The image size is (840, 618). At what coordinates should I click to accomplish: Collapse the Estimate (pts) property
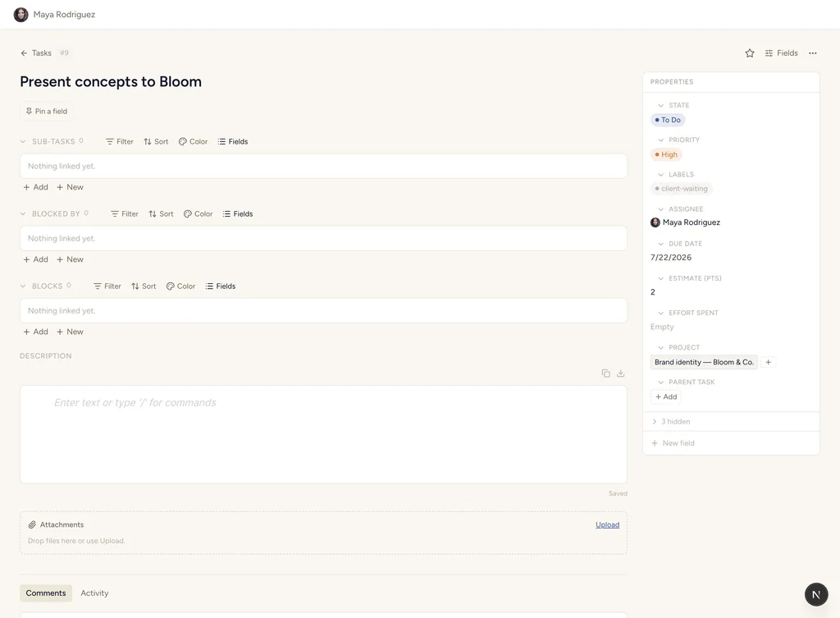point(660,278)
